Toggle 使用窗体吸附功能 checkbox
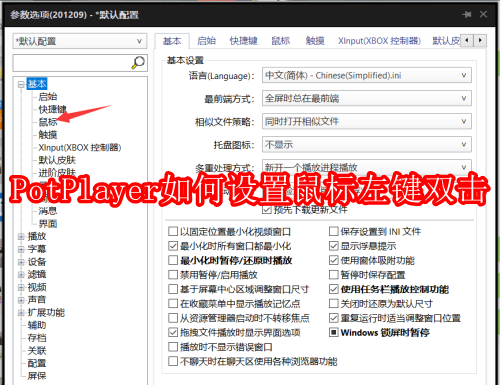500x385 pixels. [x=334, y=260]
